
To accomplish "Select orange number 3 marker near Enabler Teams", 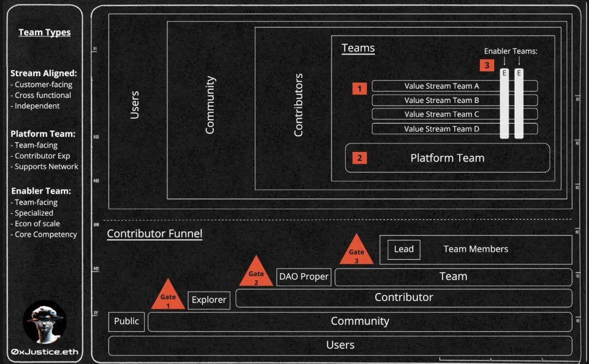I will click(486, 65).
